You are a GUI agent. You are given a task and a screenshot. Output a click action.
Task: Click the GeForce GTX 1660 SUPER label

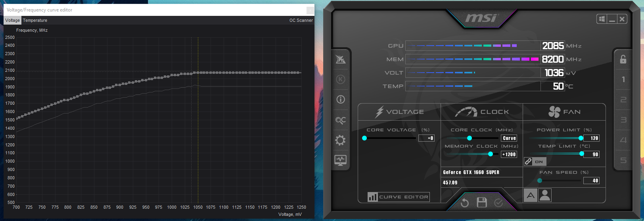(x=471, y=172)
